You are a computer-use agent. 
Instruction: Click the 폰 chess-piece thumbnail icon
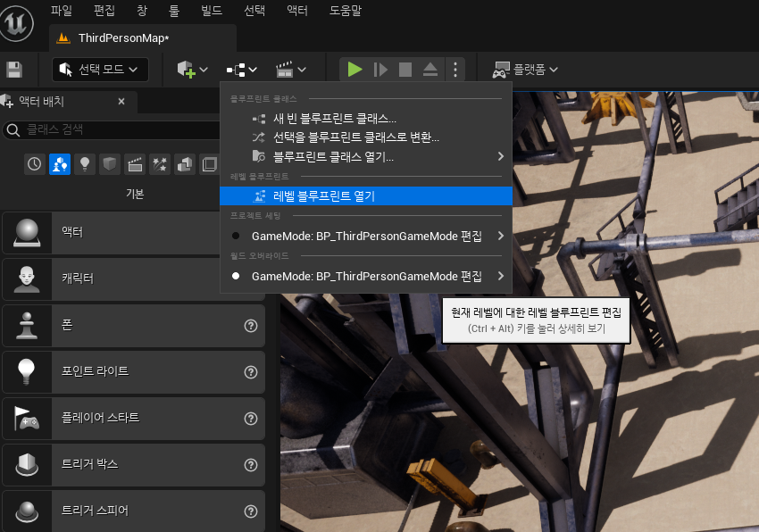coord(27,326)
